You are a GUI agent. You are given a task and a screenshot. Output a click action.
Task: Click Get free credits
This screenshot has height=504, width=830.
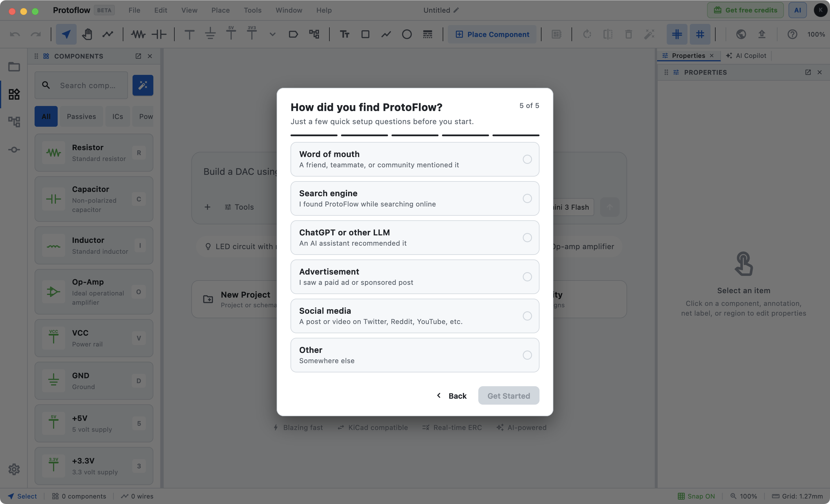pyautogui.click(x=746, y=10)
